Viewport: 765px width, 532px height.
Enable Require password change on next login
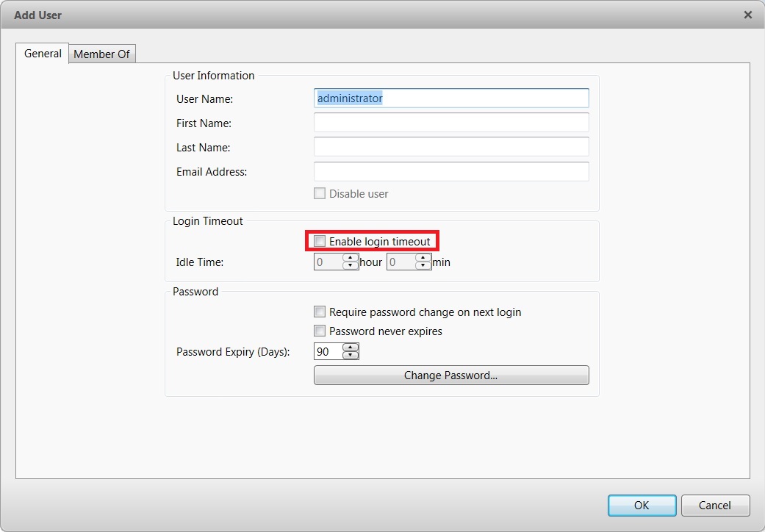tap(320, 312)
